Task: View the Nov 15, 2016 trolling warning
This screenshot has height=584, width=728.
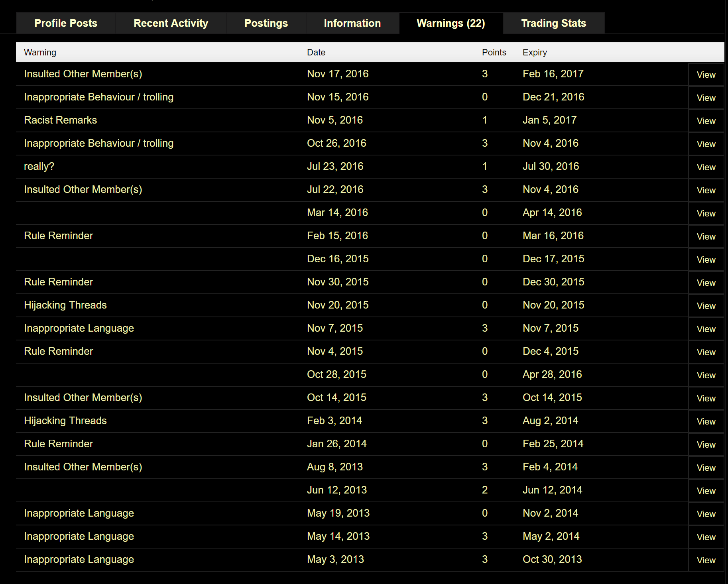Action: (706, 98)
